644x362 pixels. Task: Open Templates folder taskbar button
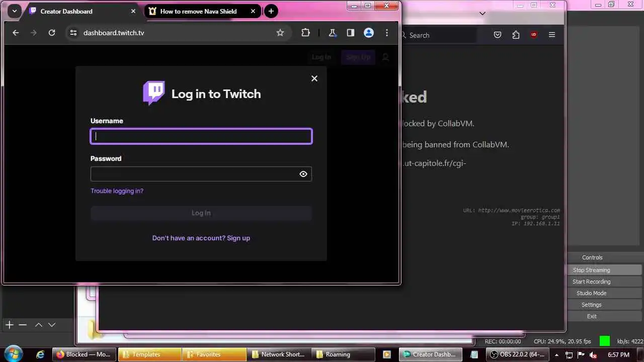click(150, 354)
